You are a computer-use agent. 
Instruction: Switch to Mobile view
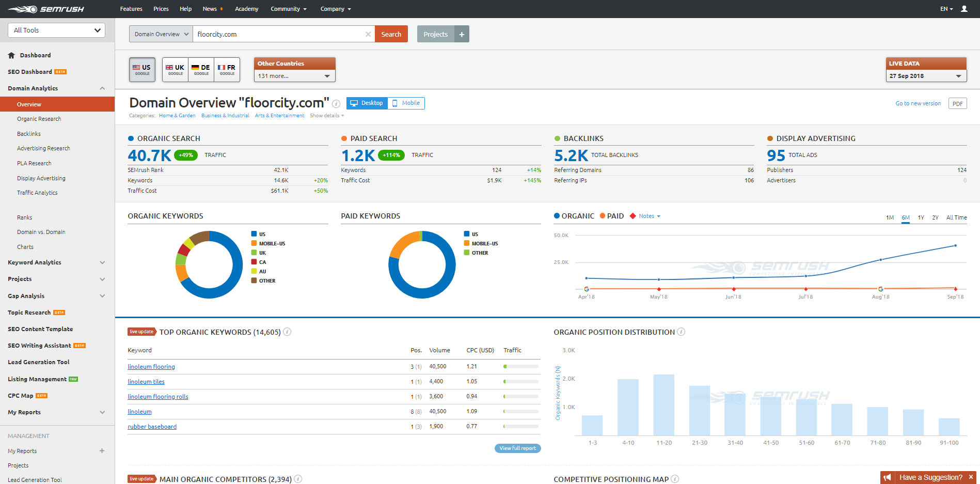tap(406, 103)
